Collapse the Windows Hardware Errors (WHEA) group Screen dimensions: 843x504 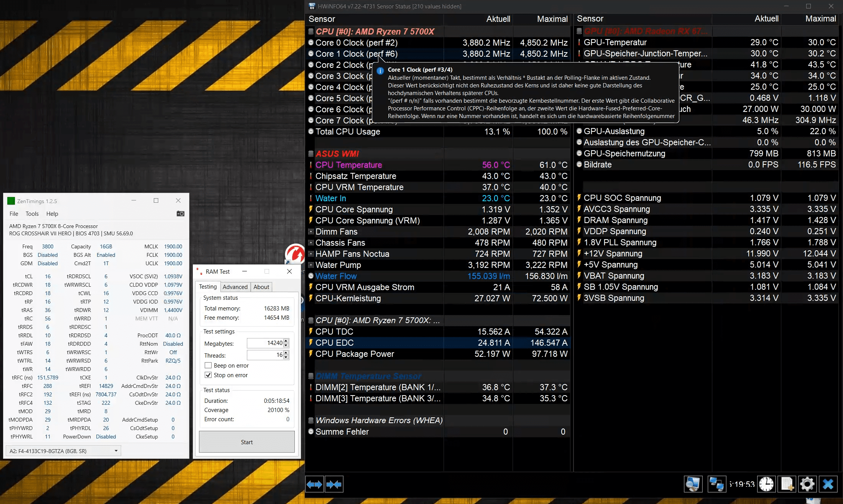point(311,420)
